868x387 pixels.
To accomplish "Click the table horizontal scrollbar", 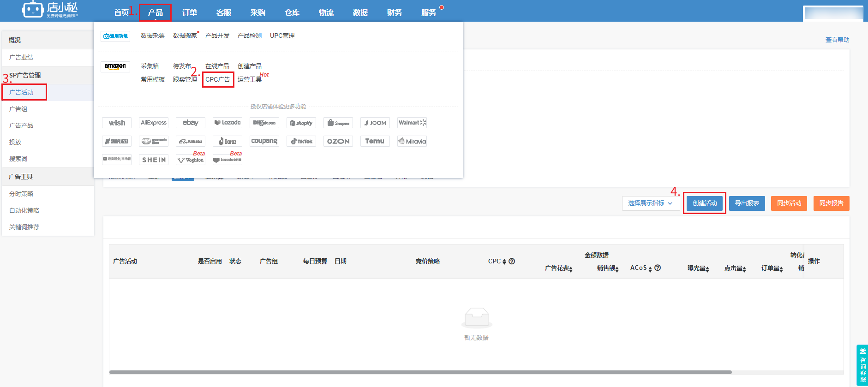I will 420,372.
